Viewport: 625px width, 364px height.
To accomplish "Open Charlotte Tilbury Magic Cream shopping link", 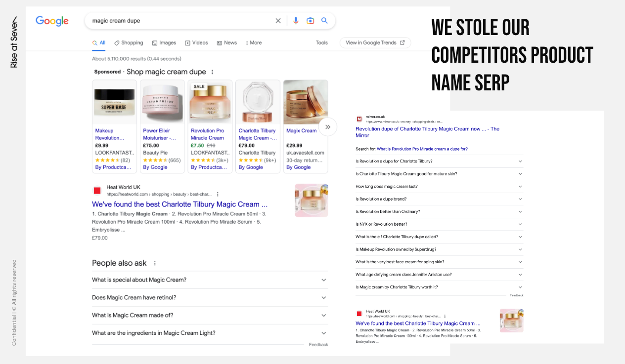I will [x=258, y=134].
